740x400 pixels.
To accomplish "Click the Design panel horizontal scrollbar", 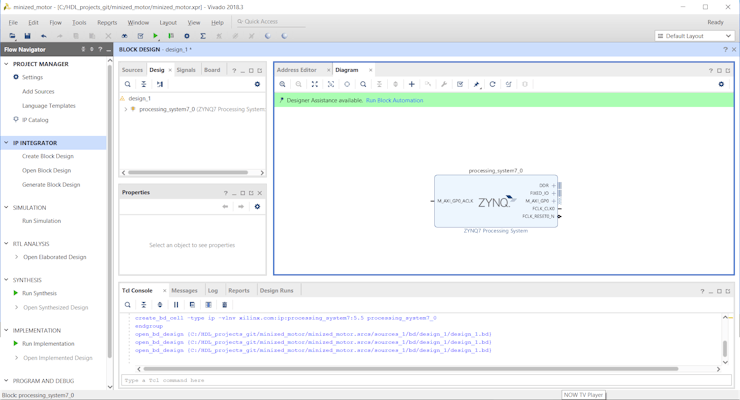I will coord(188,173).
